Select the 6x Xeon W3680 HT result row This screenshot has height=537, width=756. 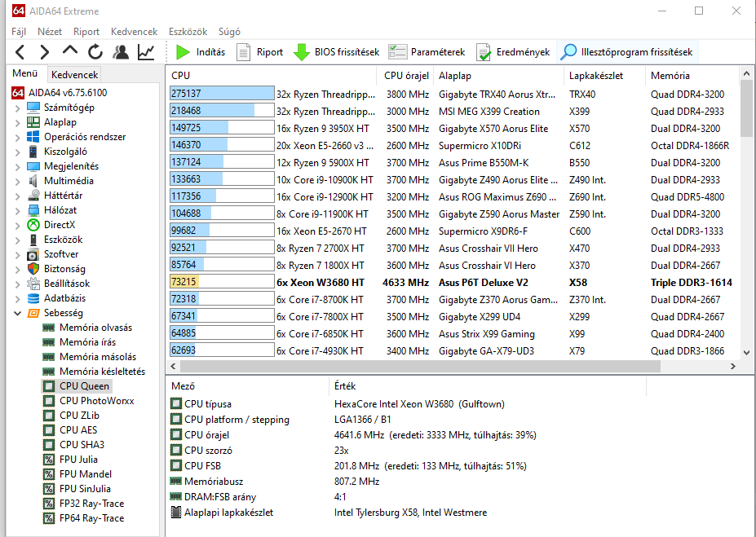pyautogui.click(x=453, y=283)
